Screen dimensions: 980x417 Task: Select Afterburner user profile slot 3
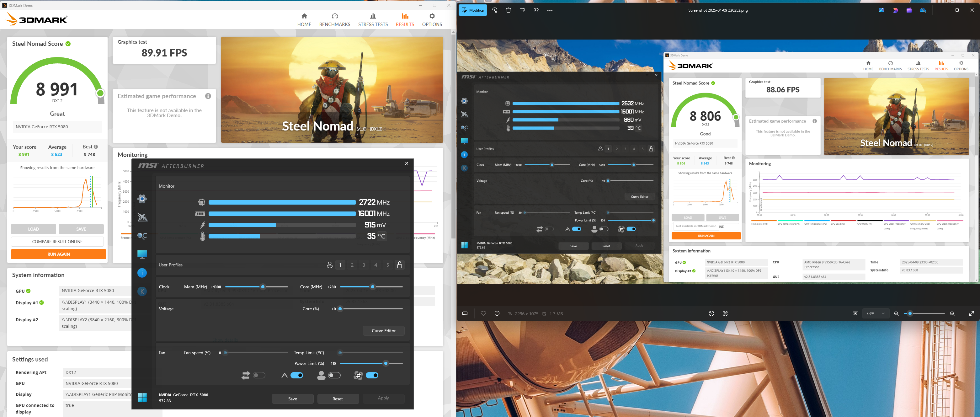coord(364,265)
